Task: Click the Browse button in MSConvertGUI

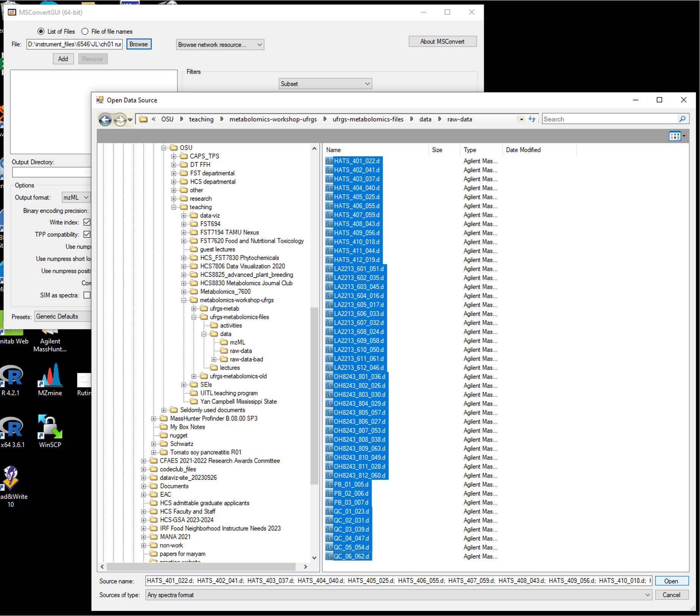Action: pos(139,44)
